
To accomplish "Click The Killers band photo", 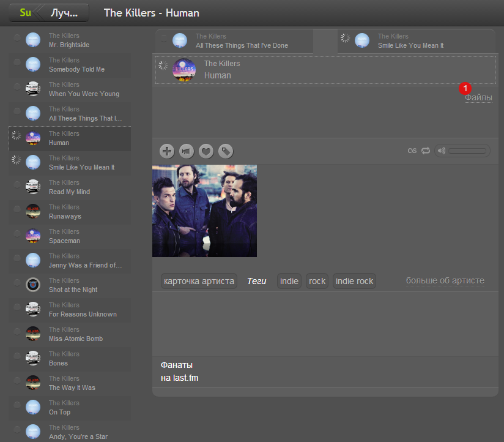I will [204, 211].
